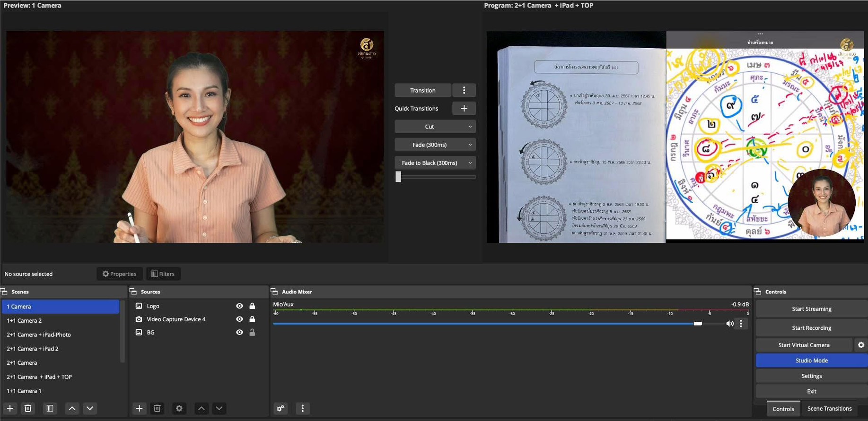This screenshot has height=421, width=868.
Task: Open source properties gear in Sources toolbar
Action: 179,408
